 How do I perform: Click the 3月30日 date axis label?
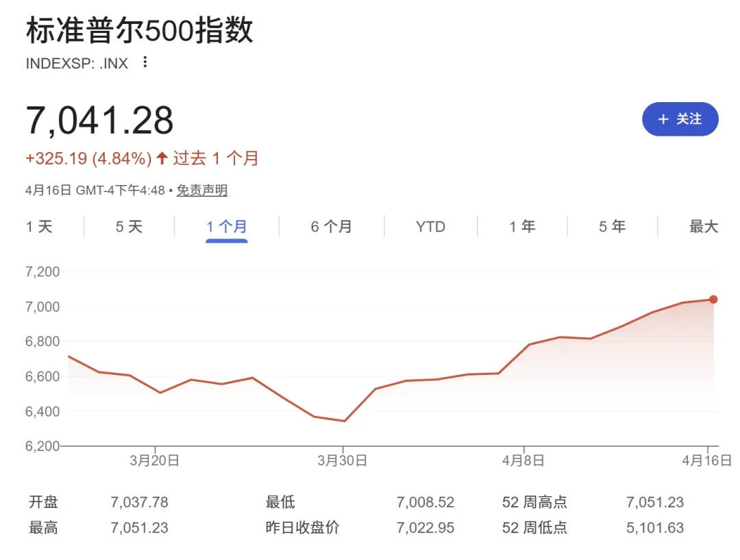pos(342,461)
